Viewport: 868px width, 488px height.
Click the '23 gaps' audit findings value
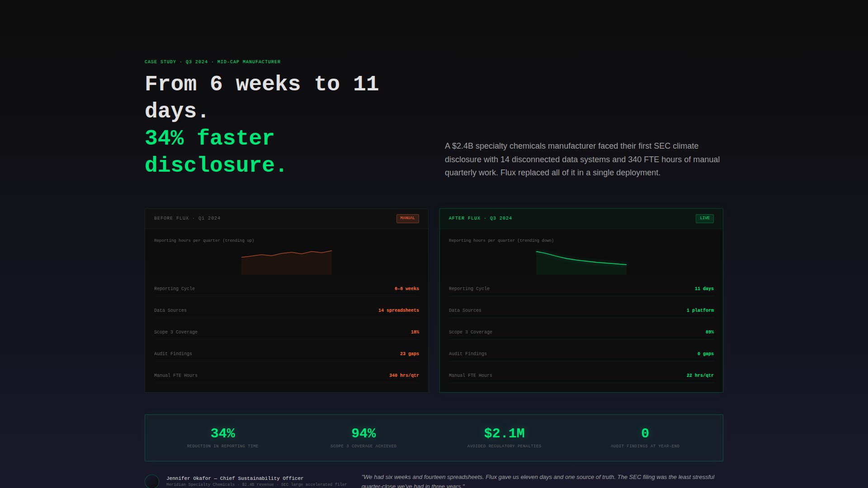(410, 354)
